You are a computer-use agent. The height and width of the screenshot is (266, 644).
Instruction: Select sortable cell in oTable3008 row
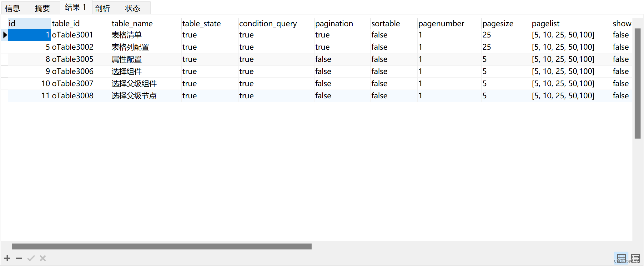coord(394,96)
